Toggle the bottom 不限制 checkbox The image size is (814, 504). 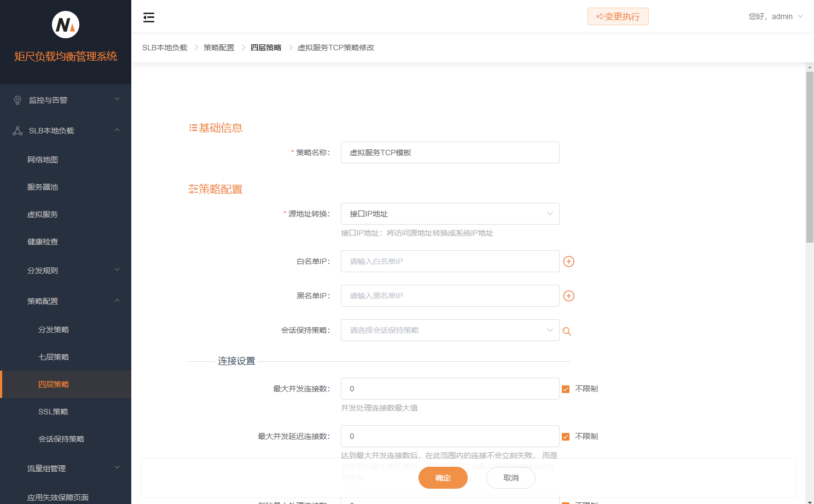click(x=565, y=502)
